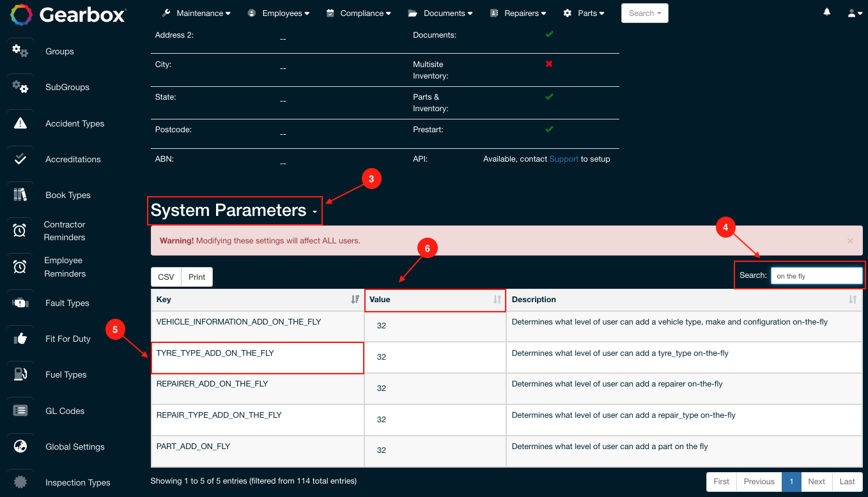Focus the table Search input field
The height and width of the screenshot is (497, 868).
click(x=817, y=275)
